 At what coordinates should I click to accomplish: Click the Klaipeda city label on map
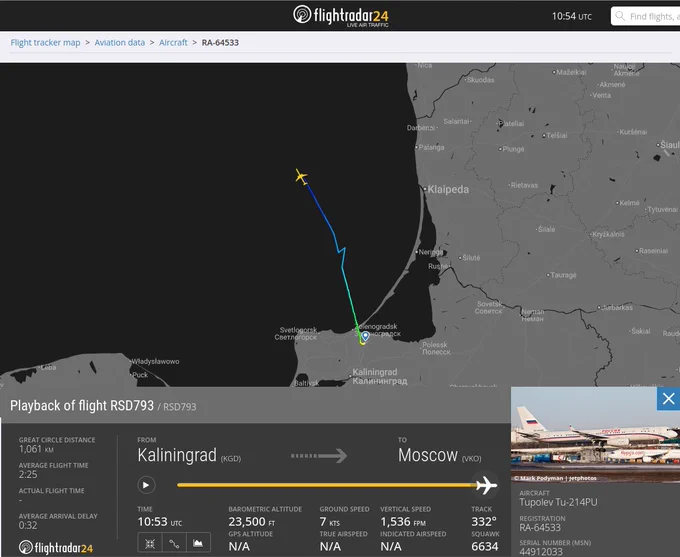pyautogui.click(x=448, y=190)
